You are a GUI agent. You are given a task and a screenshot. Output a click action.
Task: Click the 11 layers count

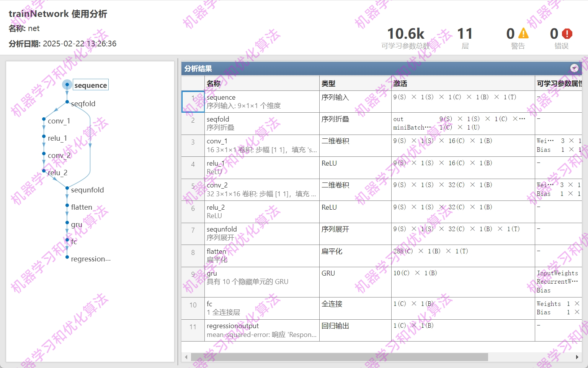[x=465, y=34]
